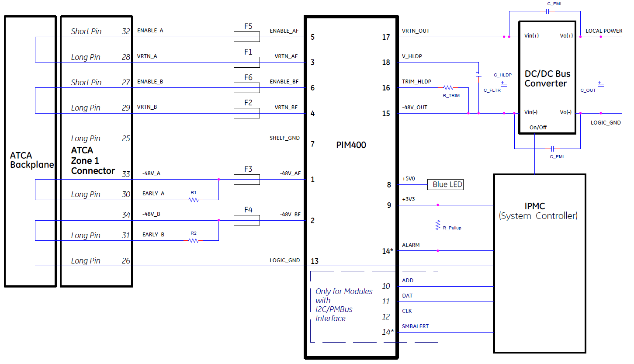The width and height of the screenshot is (634, 364).
Task: Click the ATCA Backplane label
Action: tap(31, 160)
